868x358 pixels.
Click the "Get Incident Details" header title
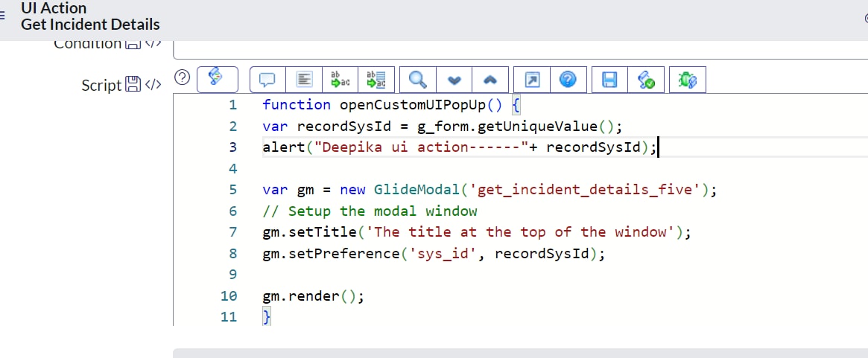(x=90, y=25)
